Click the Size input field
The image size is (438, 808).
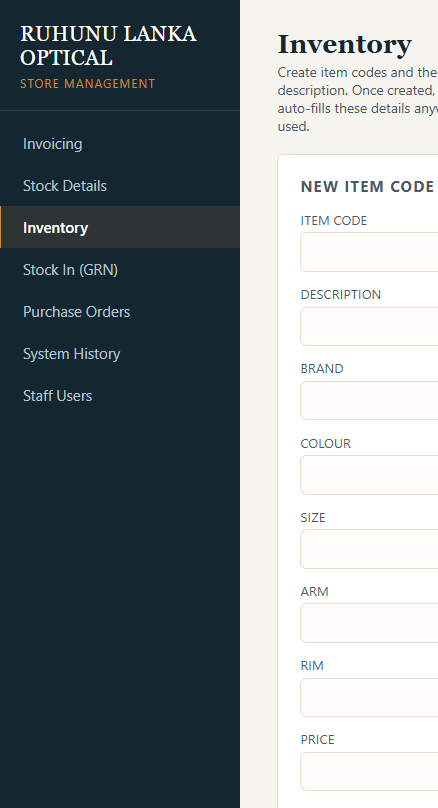pos(369,549)
